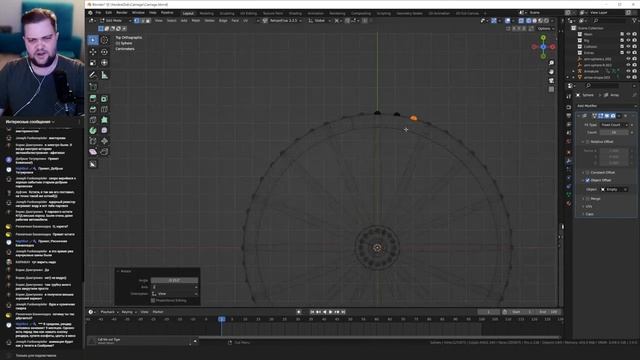Open the Playback dropdown in timeline

(109, 312)
